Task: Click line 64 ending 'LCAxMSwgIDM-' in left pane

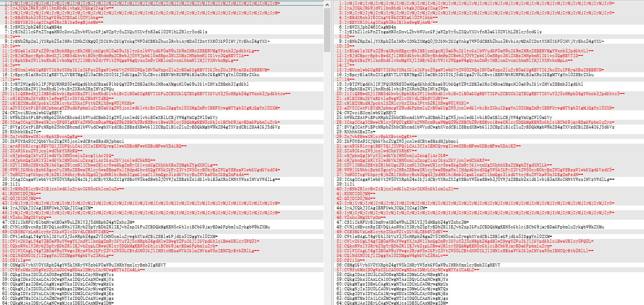Action: coord(62,303)
